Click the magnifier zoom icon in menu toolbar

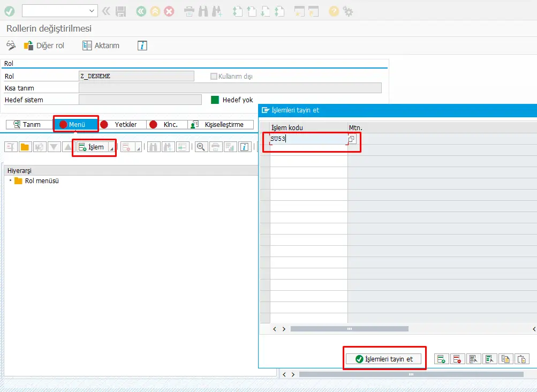201,147
